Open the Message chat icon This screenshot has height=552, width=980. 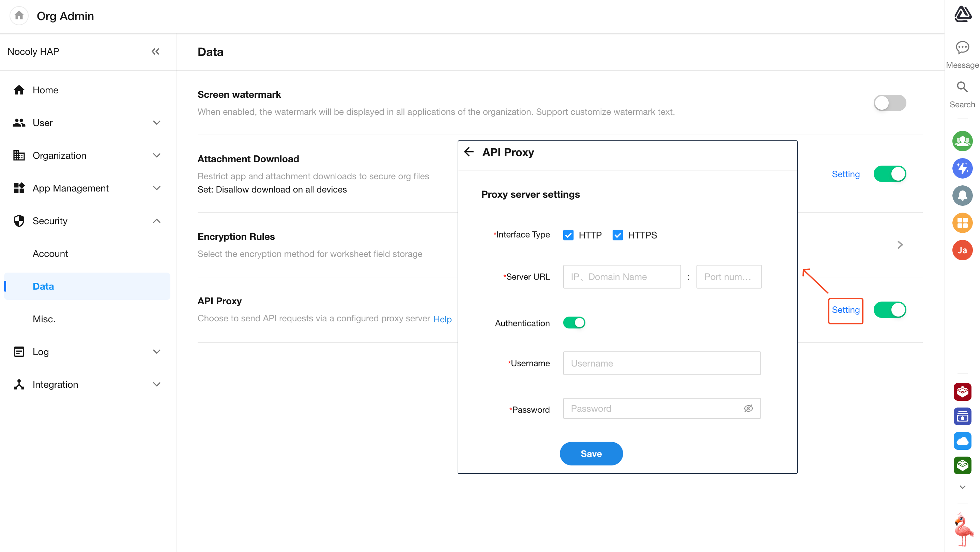(x=962, y=48)
